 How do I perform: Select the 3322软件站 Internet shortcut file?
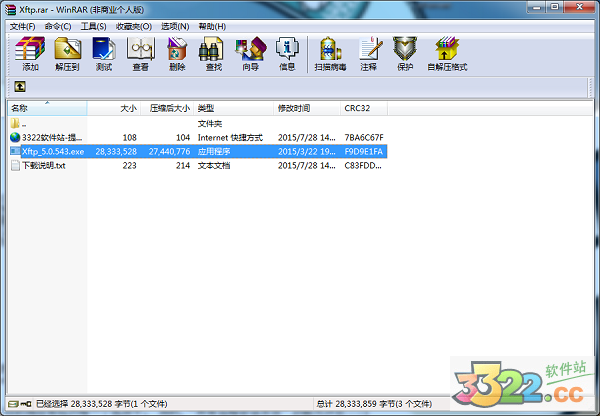tap(47, 137)
